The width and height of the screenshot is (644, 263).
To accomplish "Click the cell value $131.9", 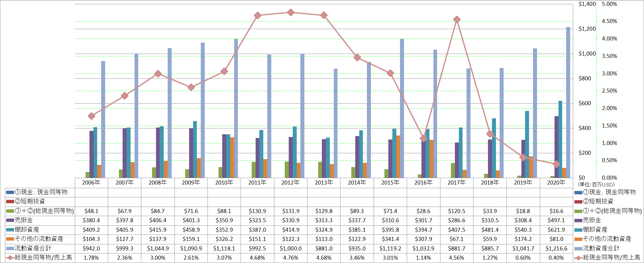I will tap(291, 211).
